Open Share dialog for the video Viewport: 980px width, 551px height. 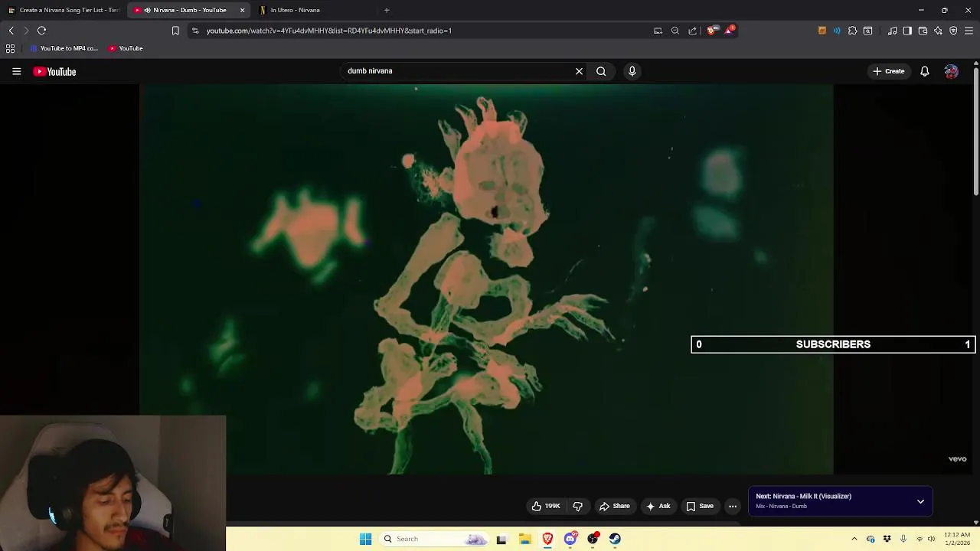coord(614,506)
